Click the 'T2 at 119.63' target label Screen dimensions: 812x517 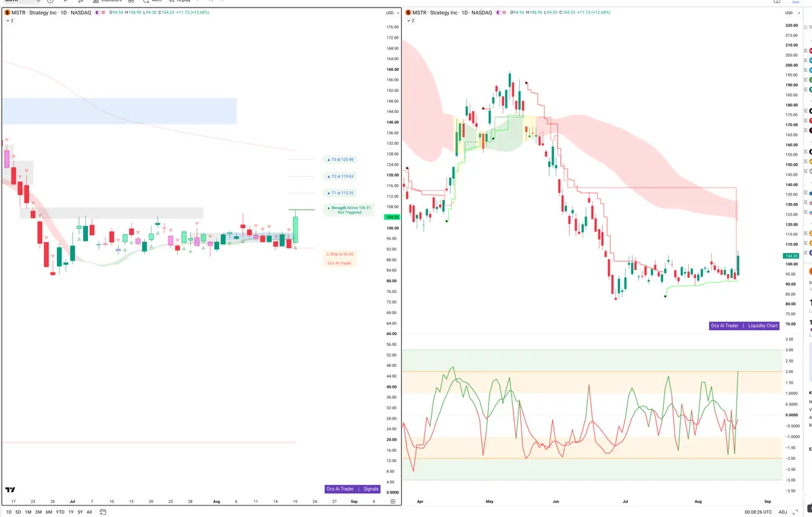(x=340, y=176)
